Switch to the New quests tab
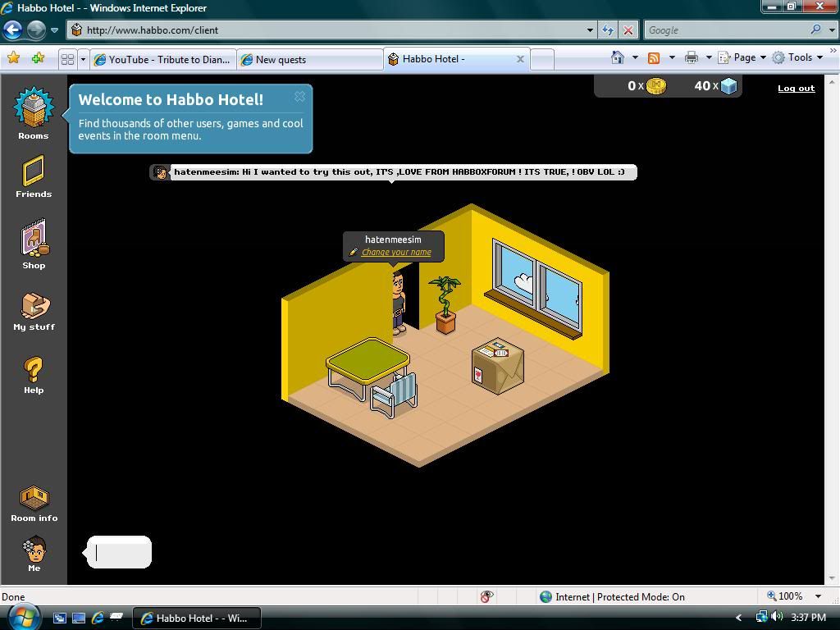 pos(310,59)
